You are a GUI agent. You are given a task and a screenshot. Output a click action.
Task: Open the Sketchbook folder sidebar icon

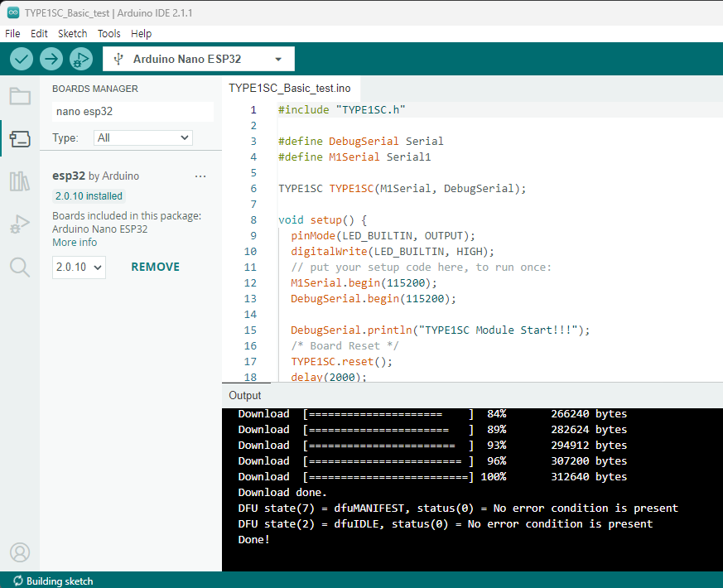20,96
